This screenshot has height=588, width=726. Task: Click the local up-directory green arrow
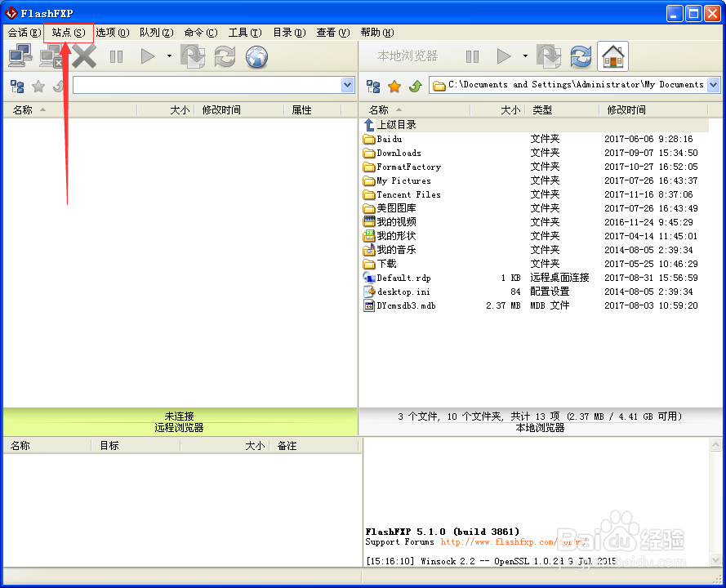[416, 86]
